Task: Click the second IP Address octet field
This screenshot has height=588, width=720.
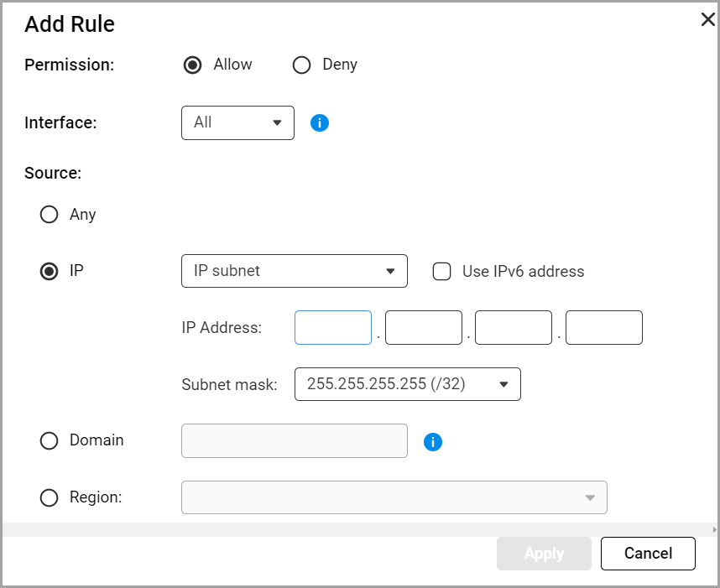Action: click(424, 328)
